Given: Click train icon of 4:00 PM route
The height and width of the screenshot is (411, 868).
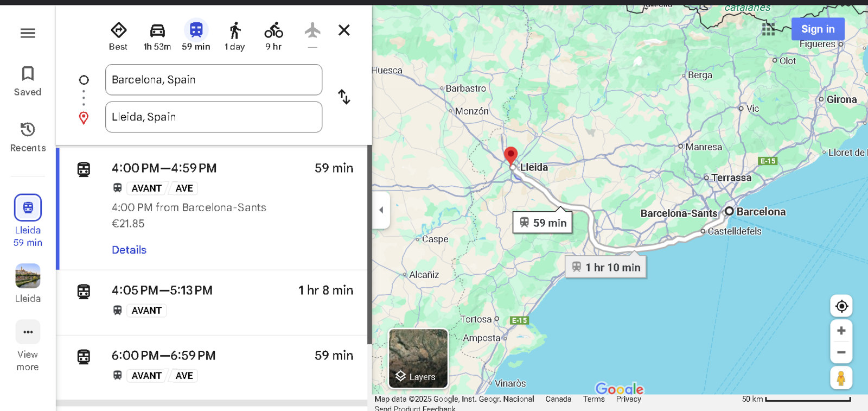Looking at the screenshot, I should pos(84,169).
